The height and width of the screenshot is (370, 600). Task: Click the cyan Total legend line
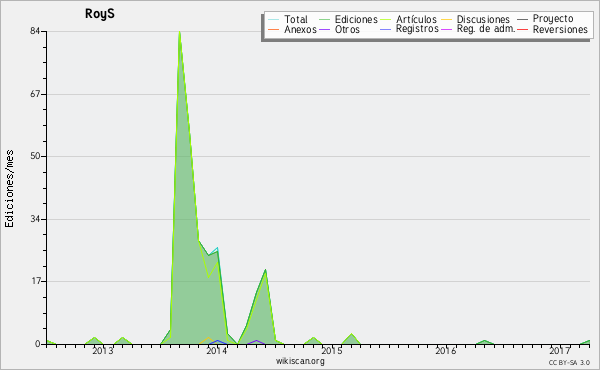click(x=274, y=20)
